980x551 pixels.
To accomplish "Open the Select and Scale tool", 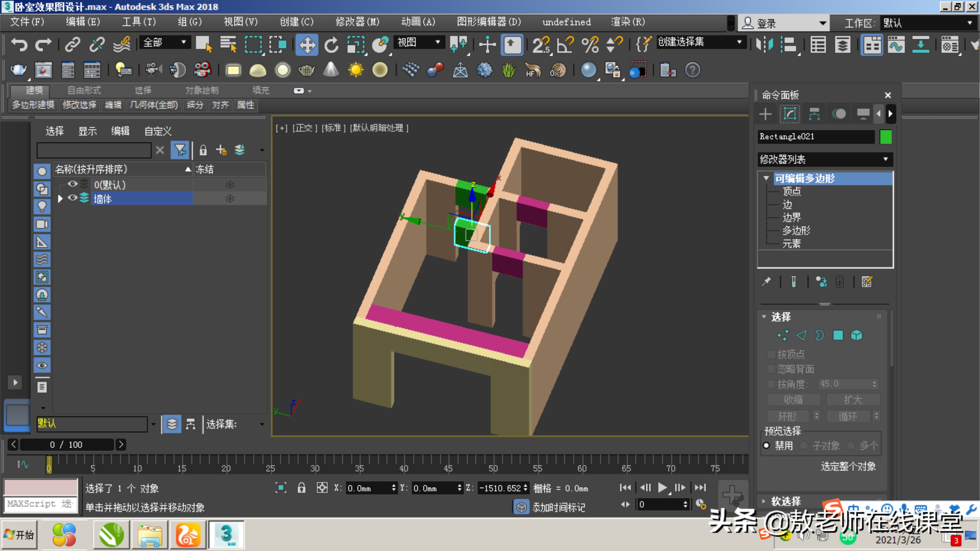I will click(356, 44).
